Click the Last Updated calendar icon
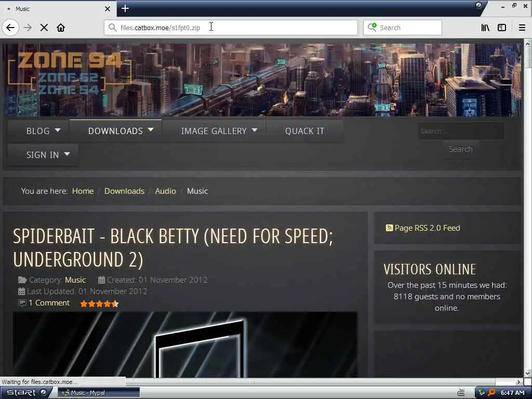Viewport: 532px width, 399px height. tap(21, 291)
